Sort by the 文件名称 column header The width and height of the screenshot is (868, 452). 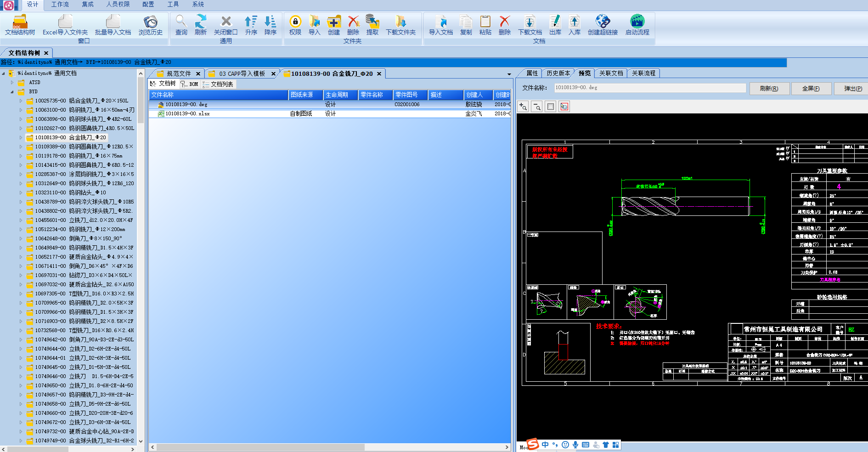point(218,95)
